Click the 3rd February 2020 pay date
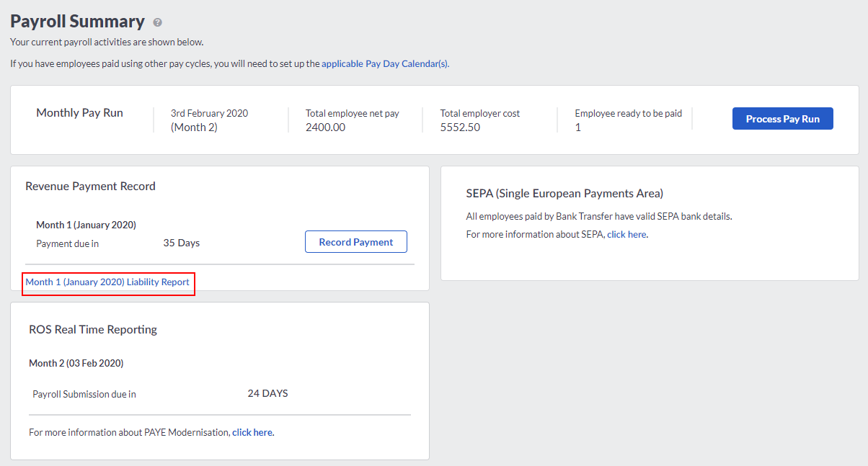Image resolution: width=868 pixels, height=466 pixels. coord(209,113)
